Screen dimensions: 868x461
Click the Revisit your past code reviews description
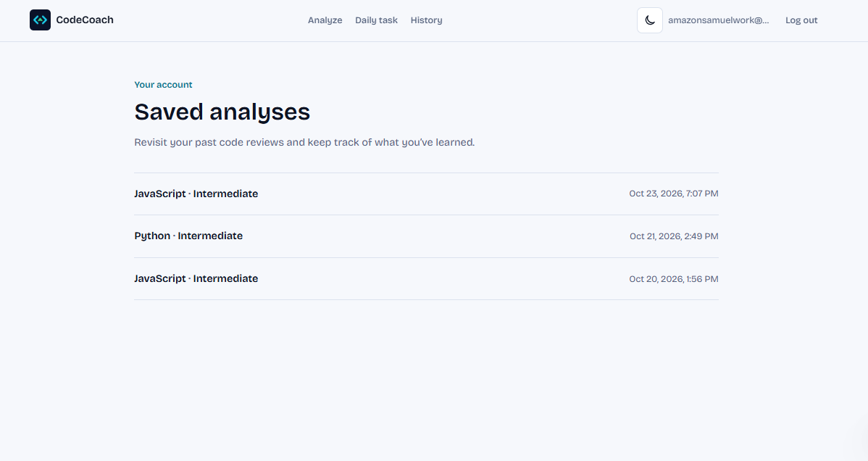point(304,142)
